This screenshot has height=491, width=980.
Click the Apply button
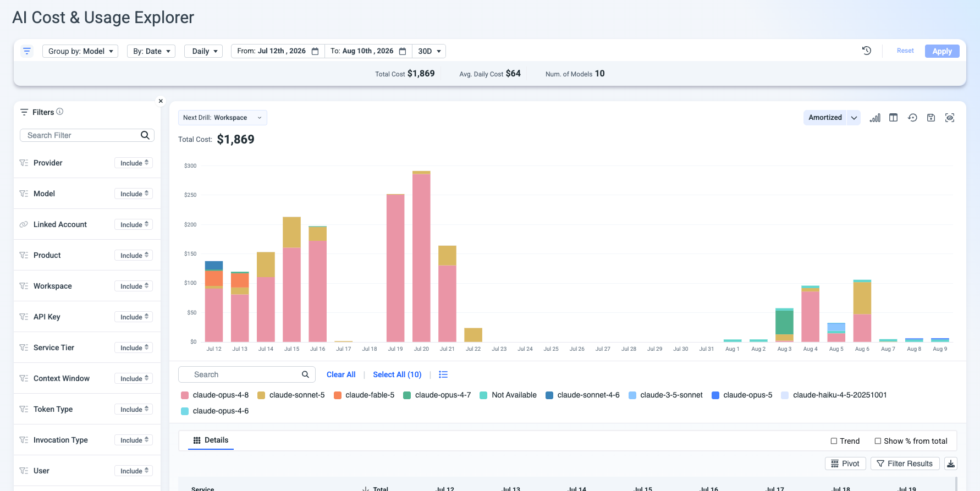(942, 51)
